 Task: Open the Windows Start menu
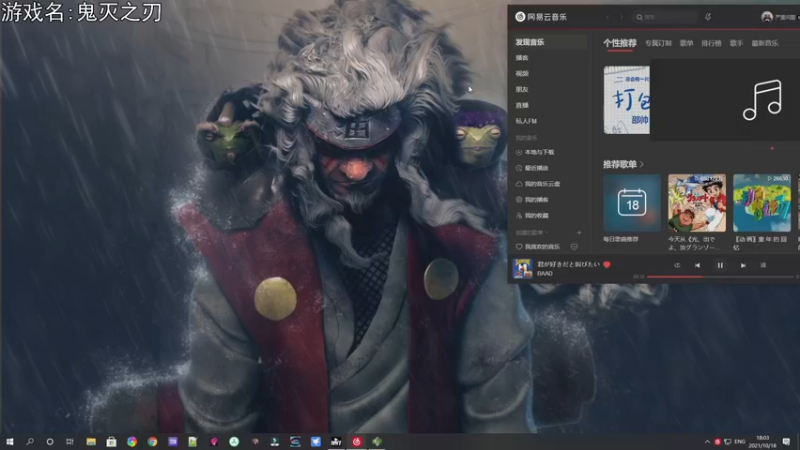click(x=9, y=441)
